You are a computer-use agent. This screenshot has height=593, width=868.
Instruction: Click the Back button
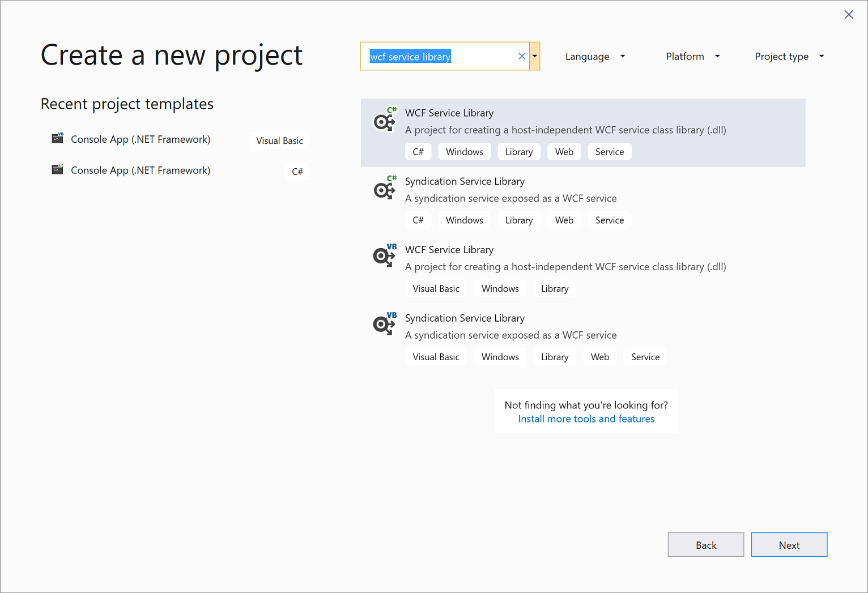tap(705, 544)
